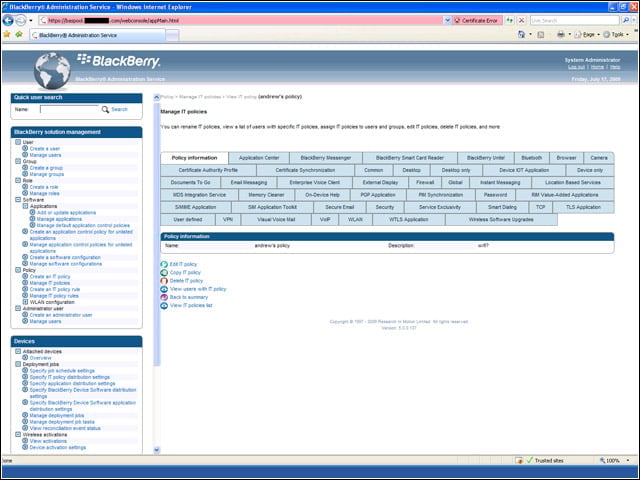Screen dimensions: 640x480
Task: Click the browser Back arrow button
Action: [8, 20]
